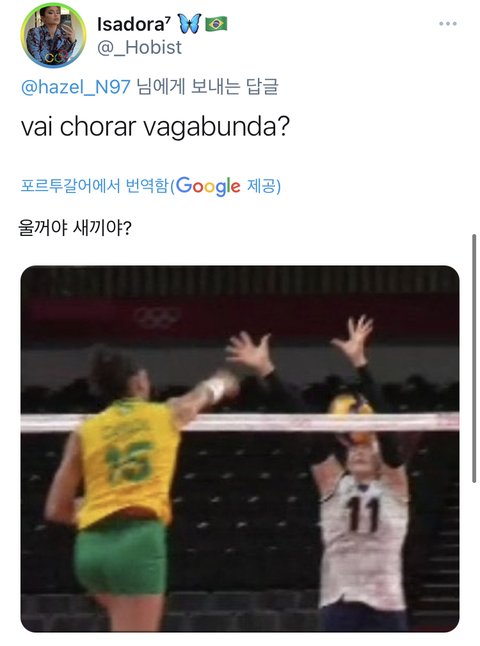Click the 포르투갈어에서 번역함 translation link
Screen dimensions: 480x646
tap(95, 186)
